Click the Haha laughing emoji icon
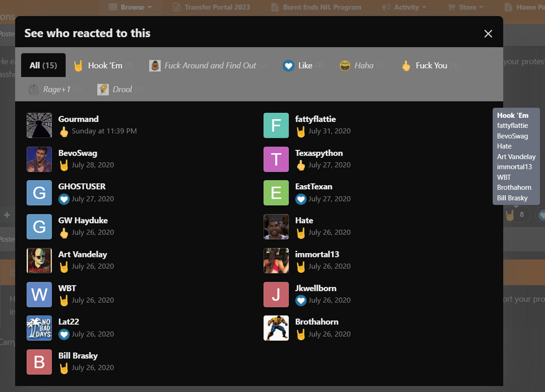 (344, 66)
